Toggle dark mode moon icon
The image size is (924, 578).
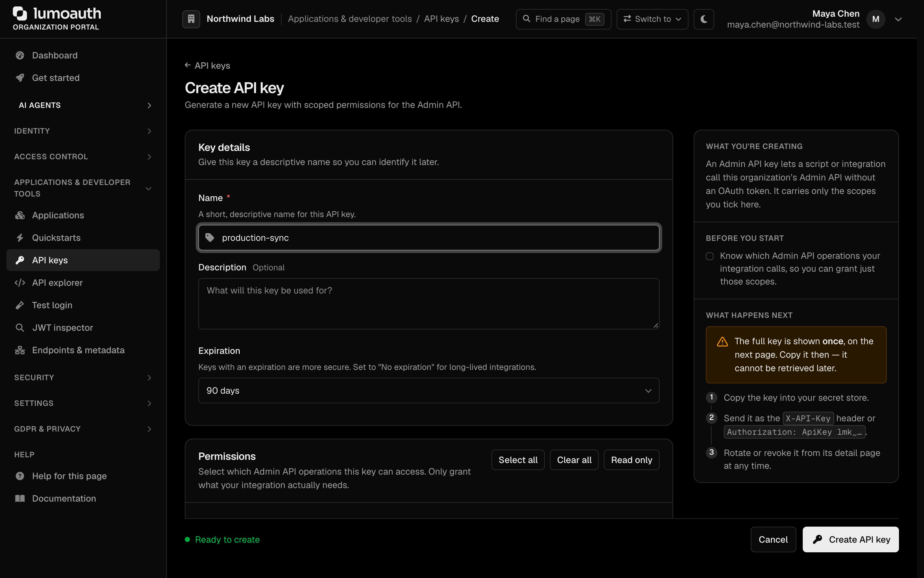704,19
